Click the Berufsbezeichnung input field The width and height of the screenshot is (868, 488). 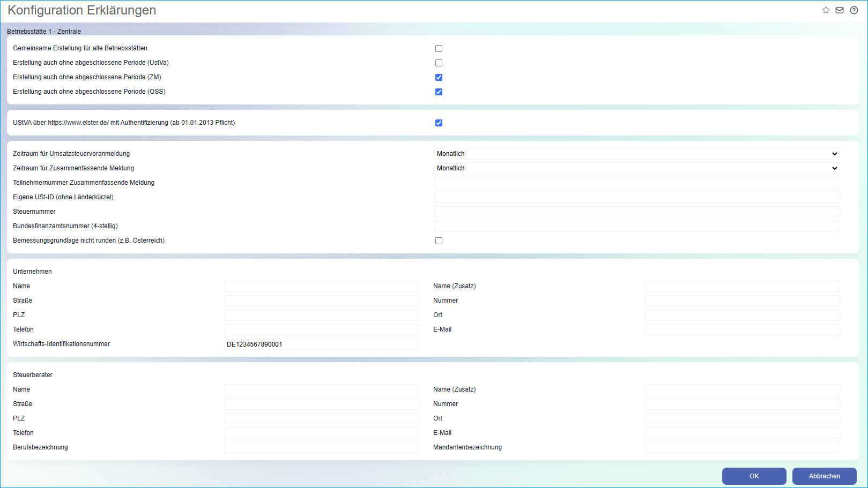pos(322,447)
